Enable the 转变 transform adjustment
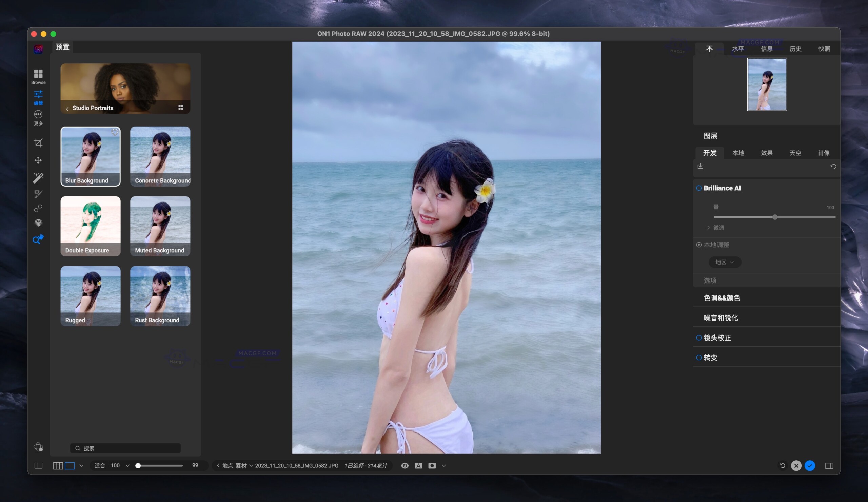Image resolution: width=868 pixels, height=502 pixels. tap(699, 357)
